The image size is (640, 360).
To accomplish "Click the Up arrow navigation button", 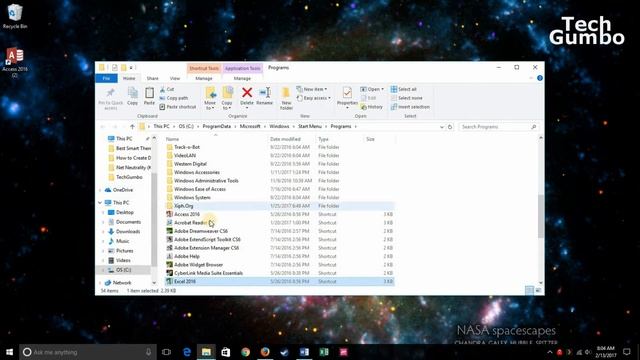I will click(132, 127).
